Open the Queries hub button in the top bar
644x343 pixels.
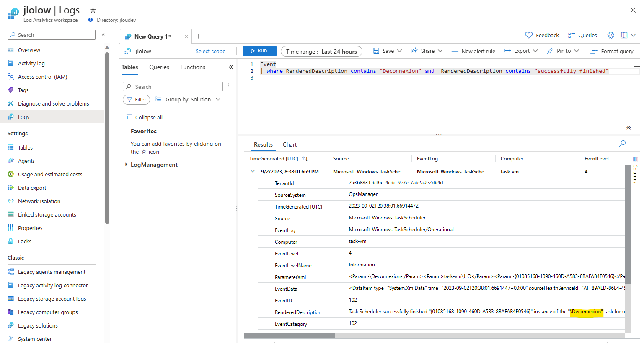point(582,35)
